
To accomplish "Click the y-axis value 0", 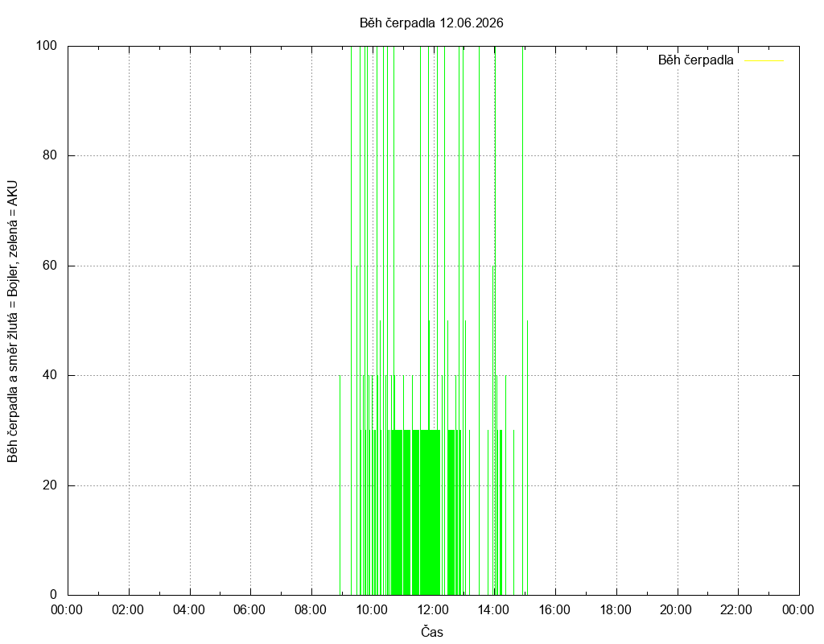I will pyautogui.click(x=54, y=595).
